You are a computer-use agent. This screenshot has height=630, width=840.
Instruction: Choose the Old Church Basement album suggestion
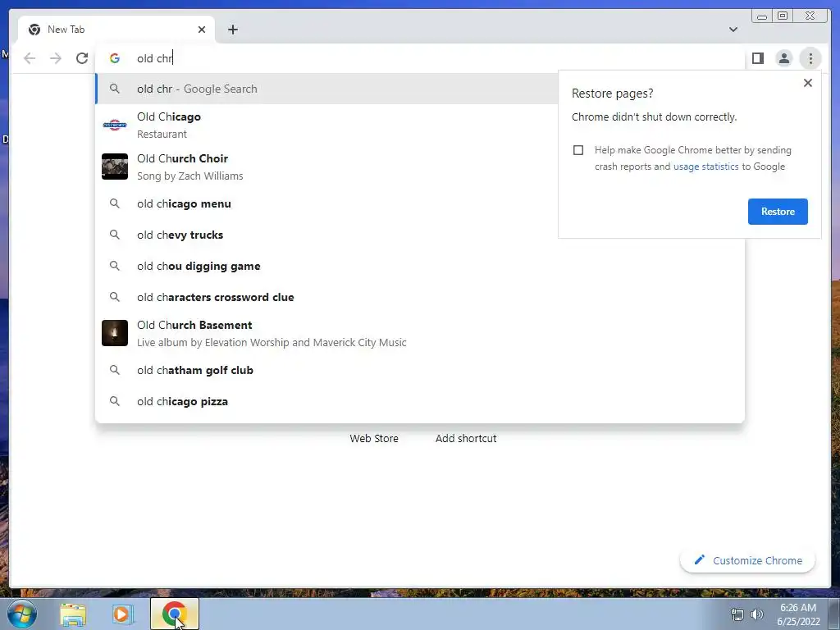419,333
